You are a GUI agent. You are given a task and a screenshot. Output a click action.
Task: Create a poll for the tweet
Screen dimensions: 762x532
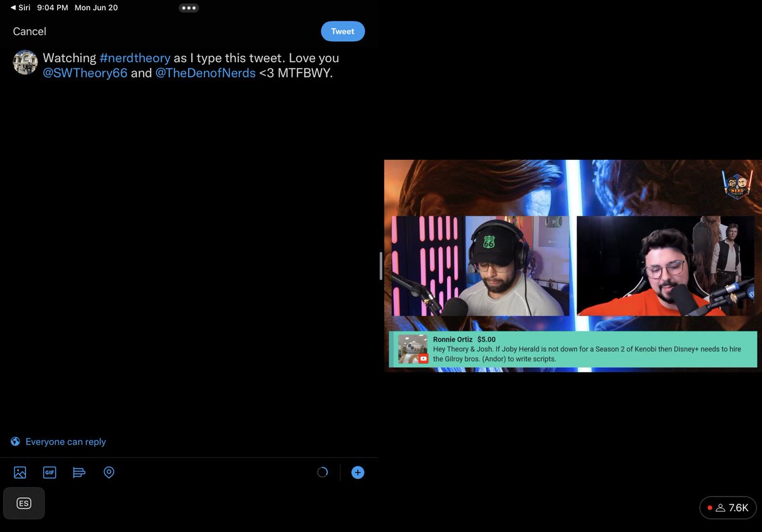click(x=79, y=472)
